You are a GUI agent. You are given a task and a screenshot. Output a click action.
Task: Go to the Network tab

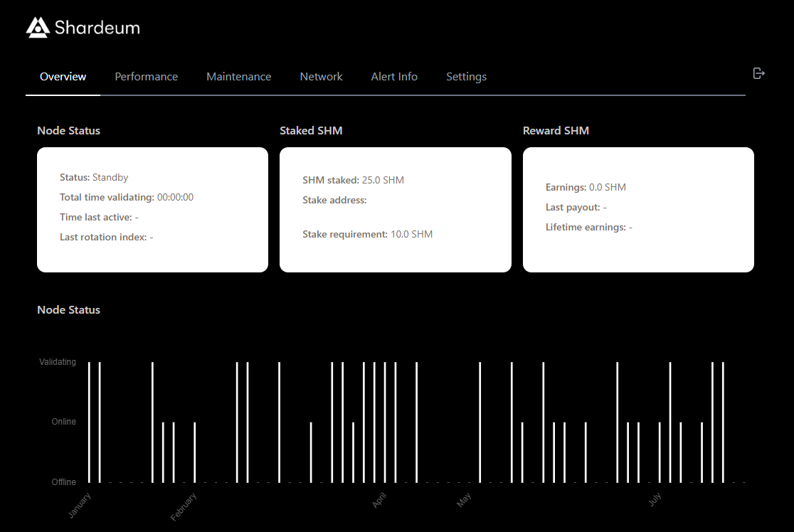pyautogui.click(x=321, y=76)
